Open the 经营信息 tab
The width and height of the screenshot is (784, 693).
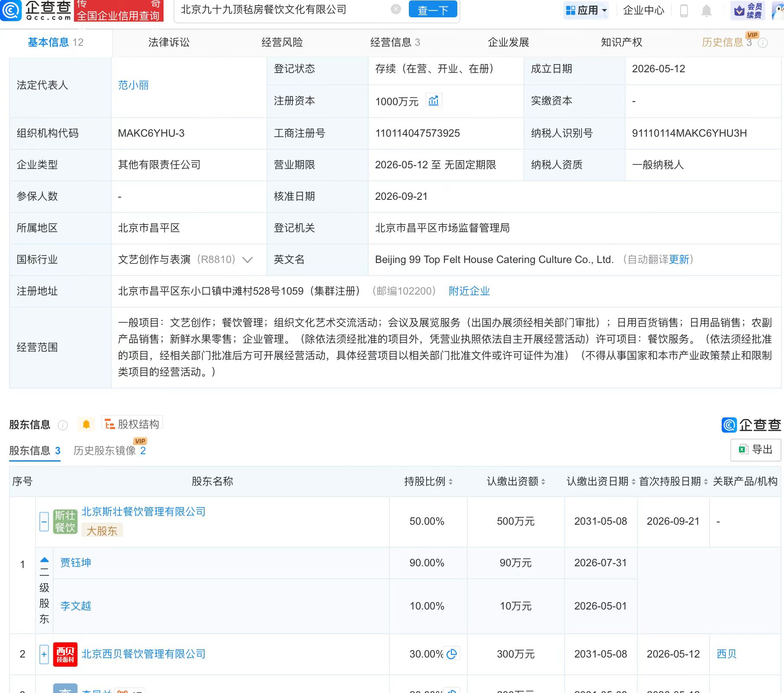(395, 42)
